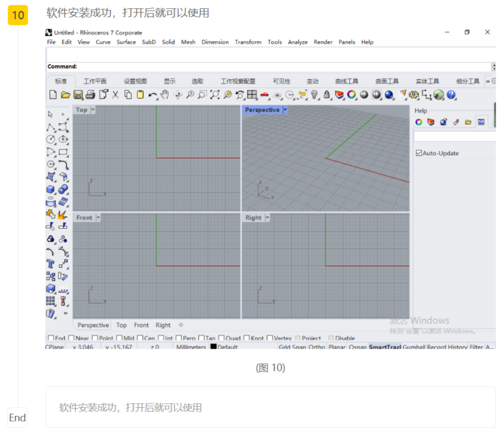This screenshot has height=448, width=500.
Task: Open the Options gear icon
Action: point(414,95)
